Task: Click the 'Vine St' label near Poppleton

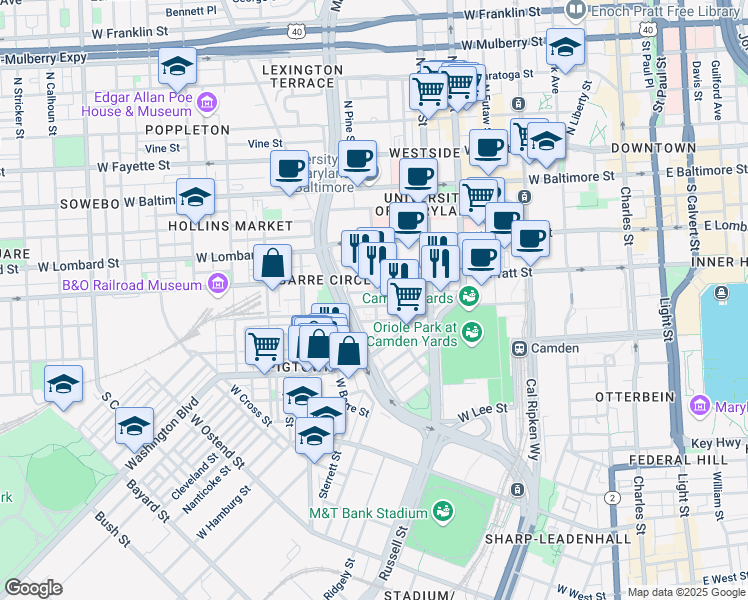Action: point(162,148)
